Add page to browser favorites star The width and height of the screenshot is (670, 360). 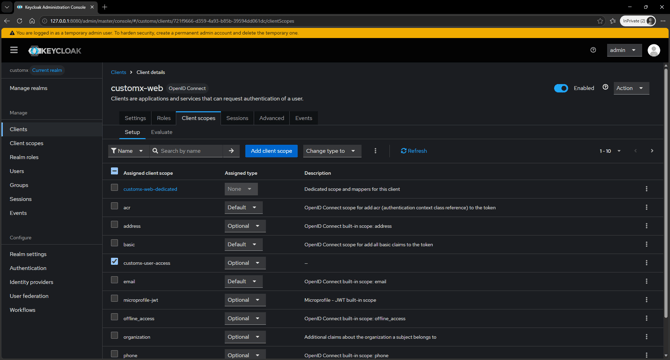[600, 21]
